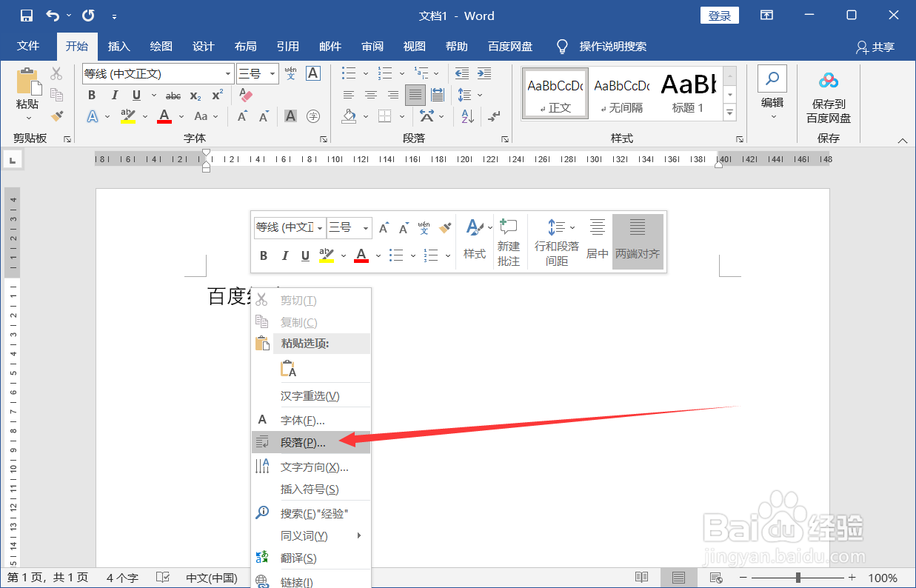Select the Print Layout view in status bar
The width and height of the screenshot is (916, 588).
679,578
